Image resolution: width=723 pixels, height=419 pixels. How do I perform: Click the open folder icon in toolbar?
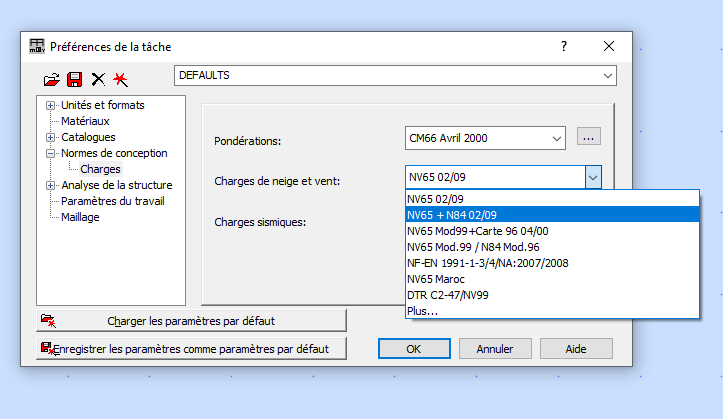tap(52, 80)
